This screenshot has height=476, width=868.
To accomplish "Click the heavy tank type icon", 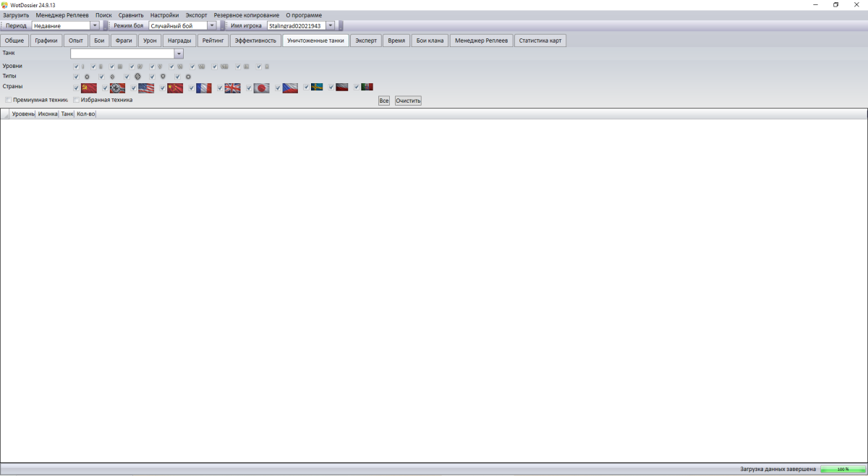I will (x=137, y=76).
